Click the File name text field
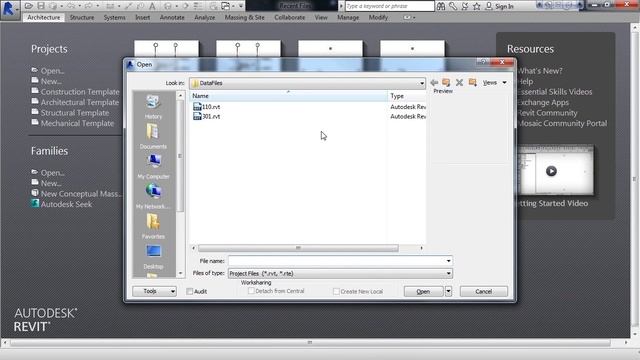Image resolution: width=640 pixels, height=360 pixels. point(337,261)
